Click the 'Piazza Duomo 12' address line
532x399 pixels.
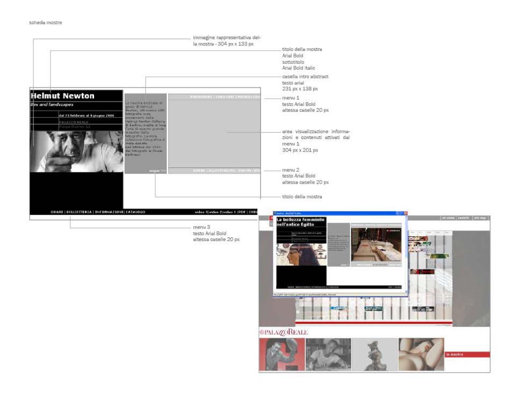[x=75, y=127]
